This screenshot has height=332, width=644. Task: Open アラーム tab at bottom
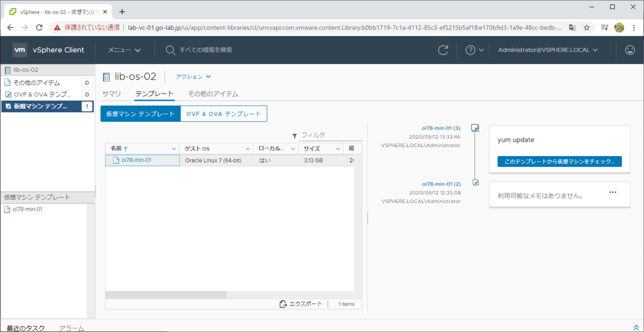tap(71, 328)
